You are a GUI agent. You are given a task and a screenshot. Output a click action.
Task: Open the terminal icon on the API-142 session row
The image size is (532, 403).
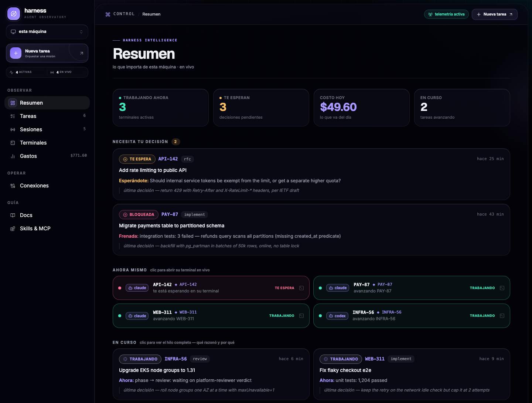pyautogui.click(x=301, y=288)
